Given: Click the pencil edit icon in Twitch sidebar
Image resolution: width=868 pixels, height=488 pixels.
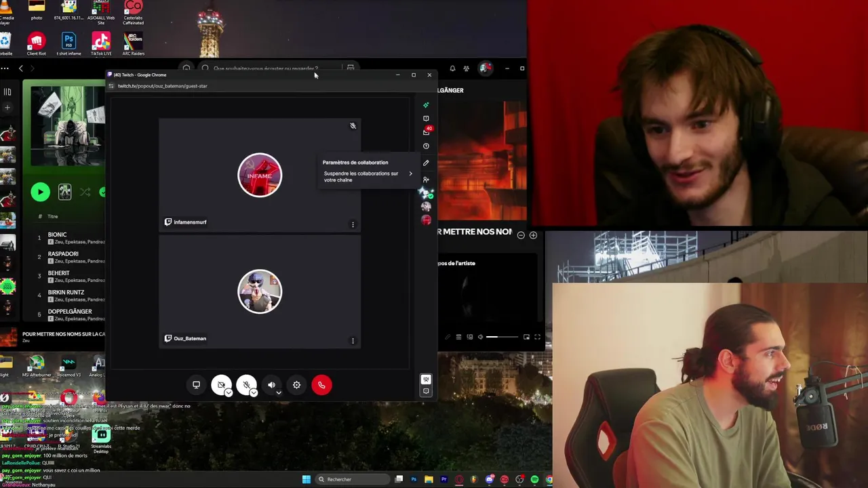Looking at the screenshot, I should click(426, 163).
